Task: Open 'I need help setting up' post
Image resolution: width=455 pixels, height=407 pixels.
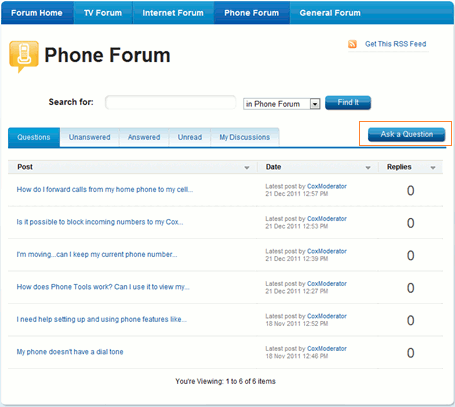Action: (102, 319)
